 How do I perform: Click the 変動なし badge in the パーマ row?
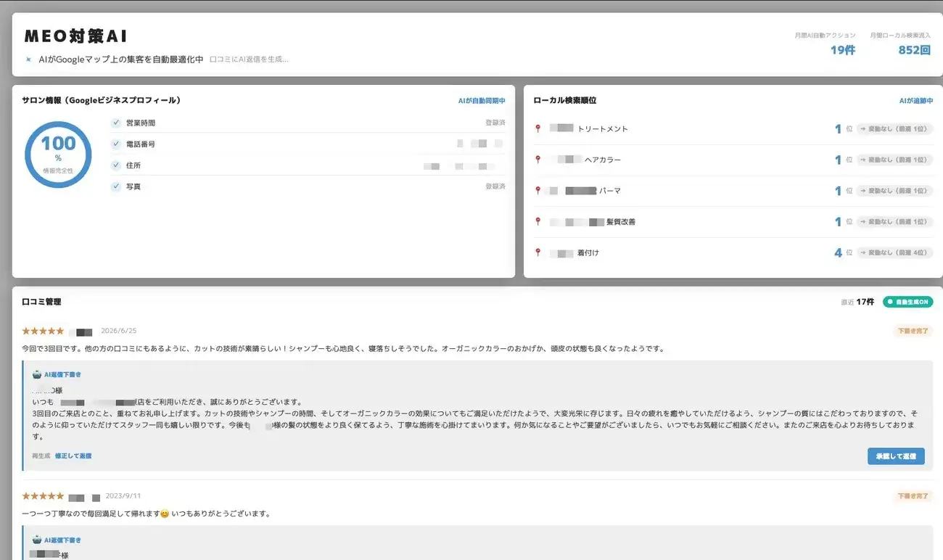[x=894, y=191]
